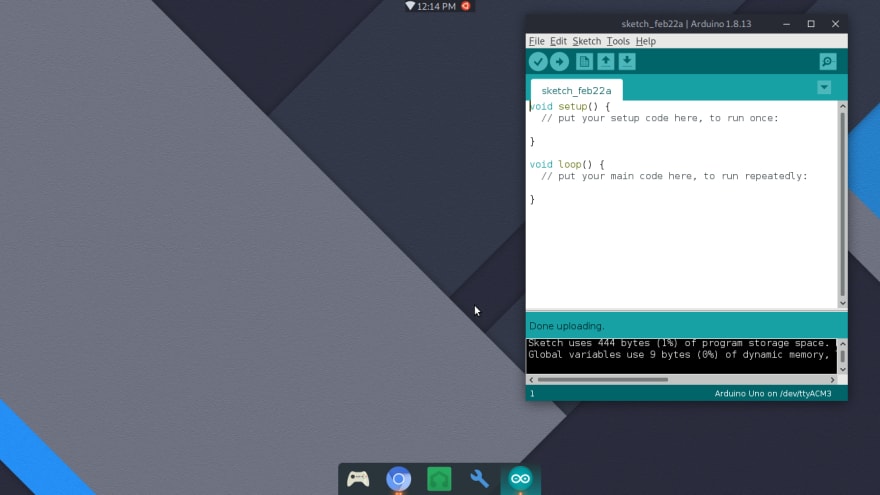The width and height of the screenshot is (880, 495).
Task: Launch the Chromium browser dock icon
Action: [x=398, y=479]
